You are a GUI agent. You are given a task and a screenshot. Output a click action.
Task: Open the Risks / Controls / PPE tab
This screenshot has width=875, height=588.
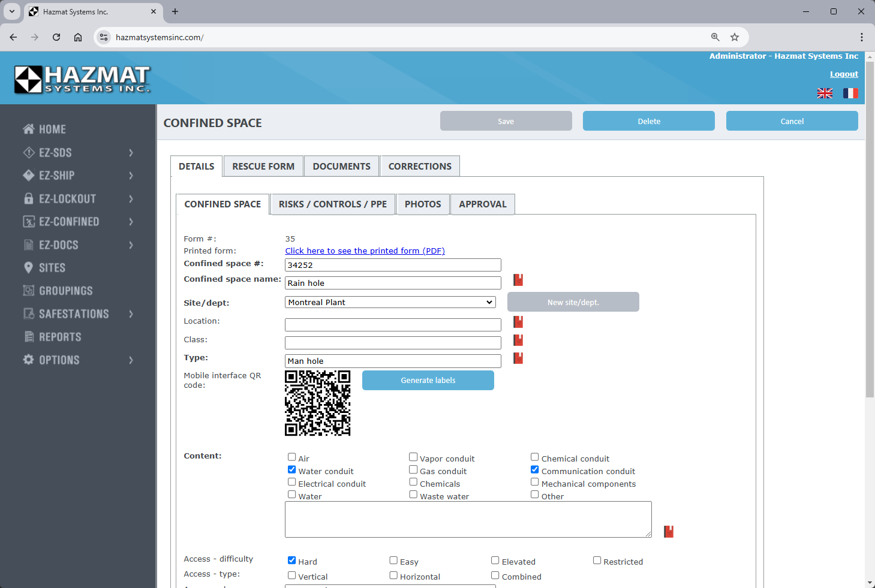(332, 204)
